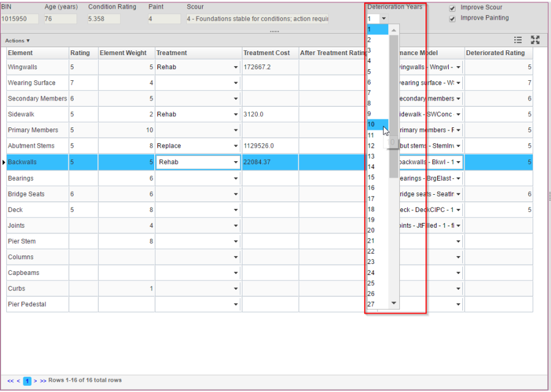Open the Actions menu
This screenshot has height=392, width=551.
pos(17,40)
